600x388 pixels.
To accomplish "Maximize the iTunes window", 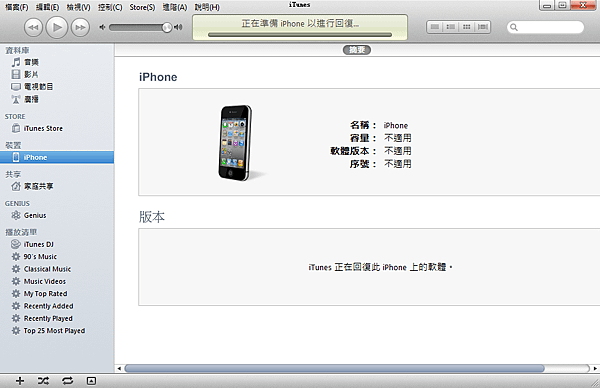I will (562, 5).
